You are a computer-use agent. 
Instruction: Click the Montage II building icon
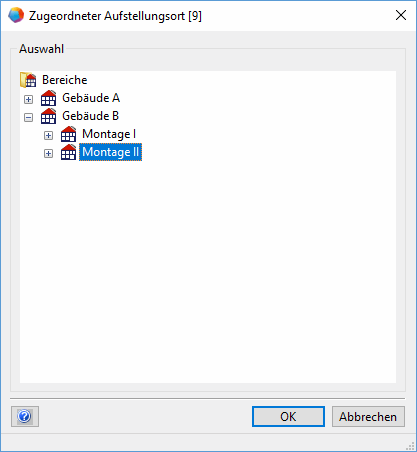tap(68, 152)
